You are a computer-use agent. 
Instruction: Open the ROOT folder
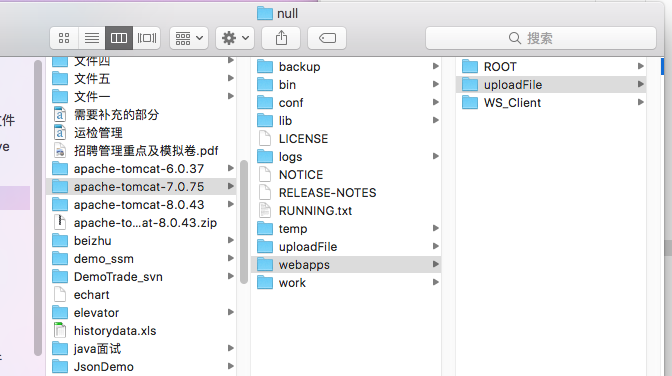click(x=551, y=66)
